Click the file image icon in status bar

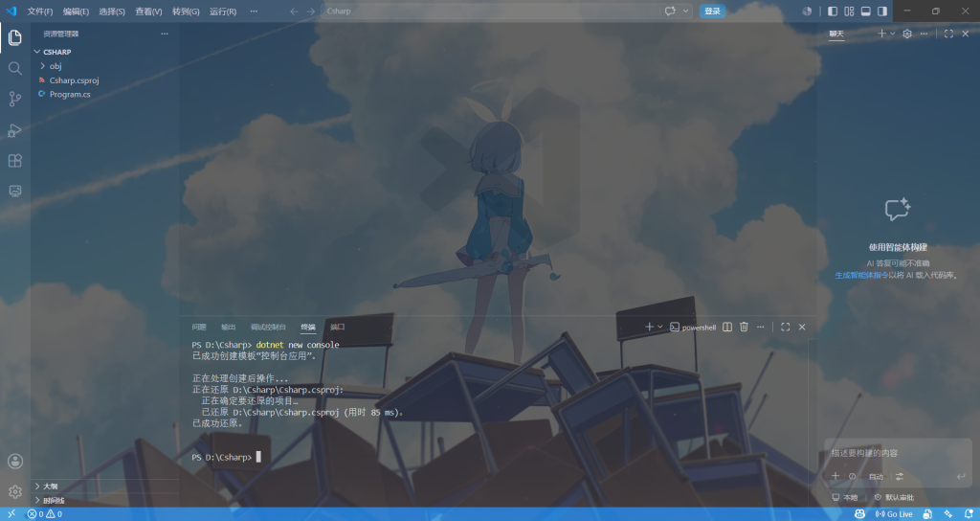click(x=927, y=514)
